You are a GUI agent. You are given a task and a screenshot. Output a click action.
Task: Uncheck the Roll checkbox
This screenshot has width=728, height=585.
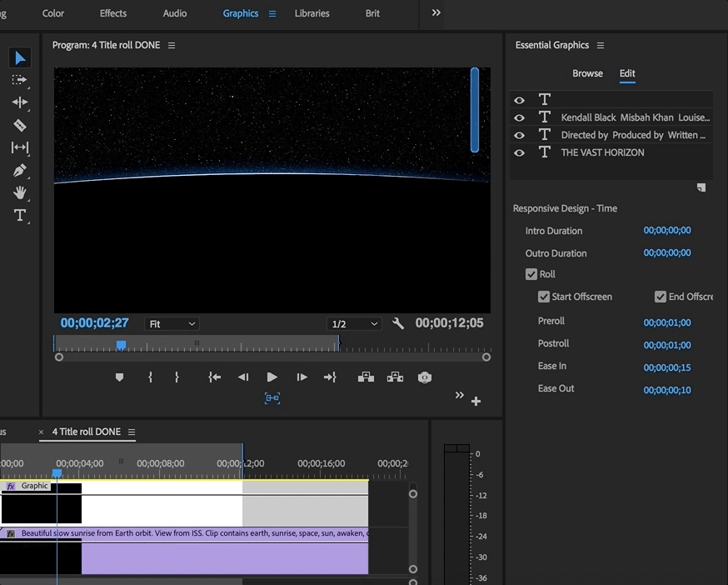coord(531,274)
